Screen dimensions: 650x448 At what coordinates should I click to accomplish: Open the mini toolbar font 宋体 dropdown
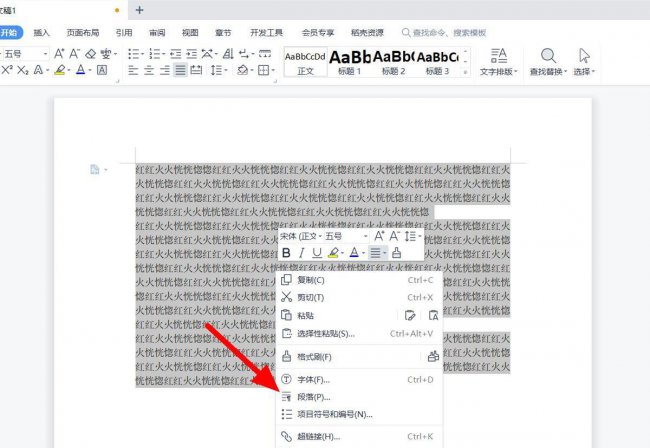(320, 236)
